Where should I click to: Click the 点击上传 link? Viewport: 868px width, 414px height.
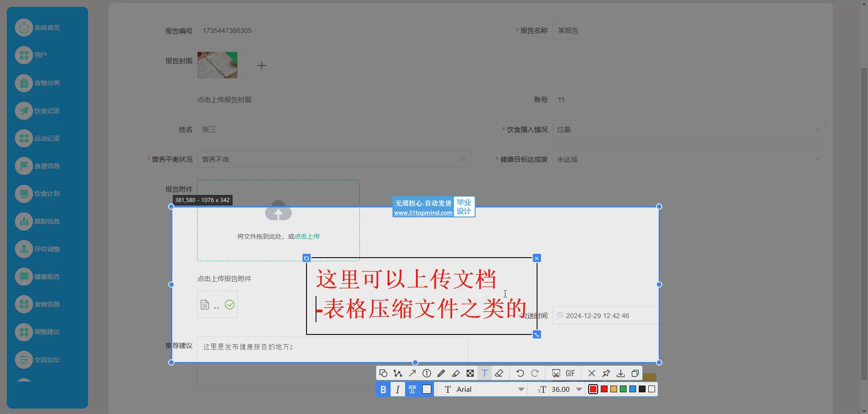click(x=307, y=236)
